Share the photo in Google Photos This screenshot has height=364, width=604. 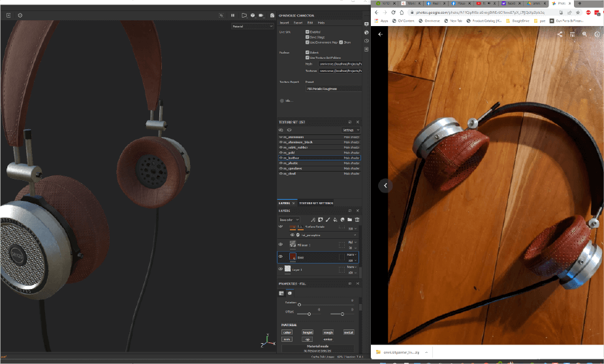pyautogui.click(x=560, y=34)
